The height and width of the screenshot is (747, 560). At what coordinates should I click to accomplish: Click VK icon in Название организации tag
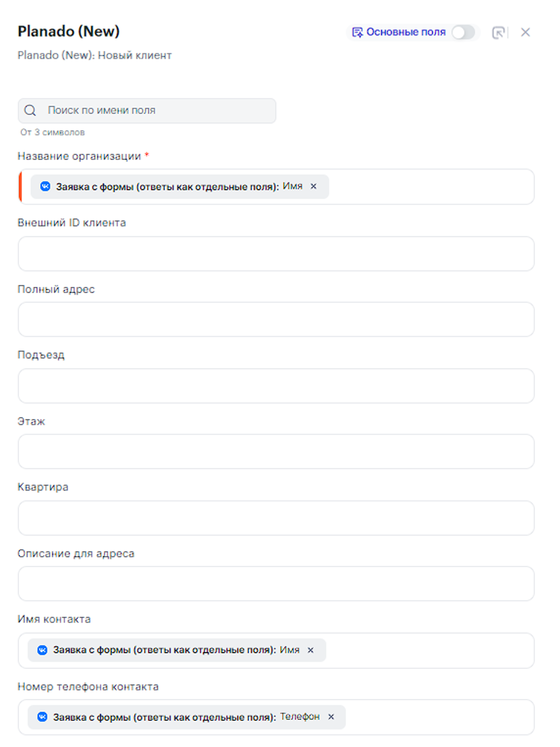pyautogui.click(x=45, y=187)
